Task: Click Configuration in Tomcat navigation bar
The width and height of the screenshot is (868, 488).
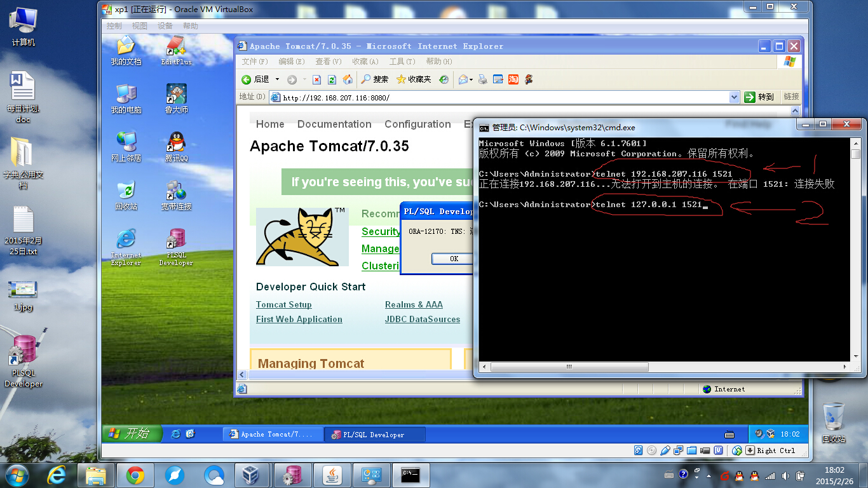Action: pos(417,124)
